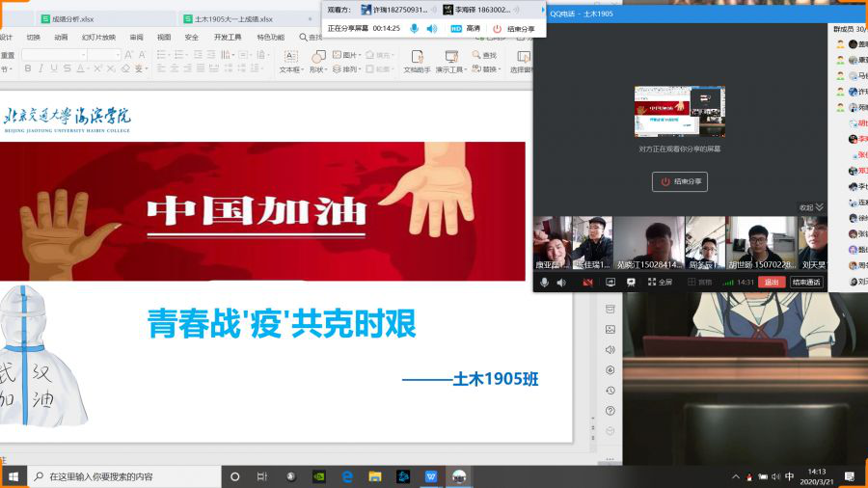Click 结束分享 in the top sharing bar
This screenshot has height=488, width=868.
pyautogui.click(x=514, y=29)
